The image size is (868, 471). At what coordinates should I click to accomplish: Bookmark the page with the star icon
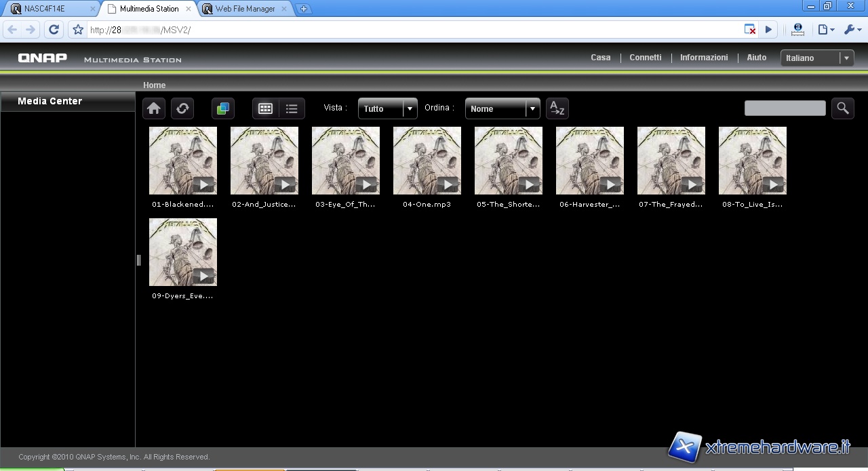tap(78, 30)
